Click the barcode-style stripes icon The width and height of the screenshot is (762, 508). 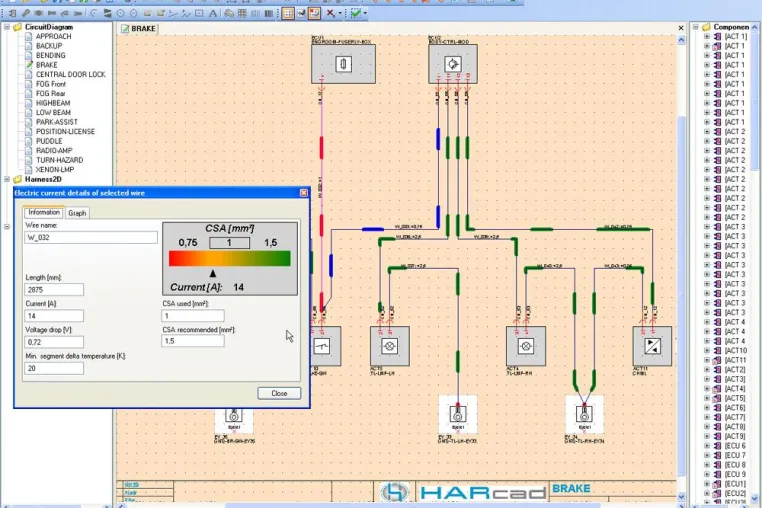[x=268, y=14]
